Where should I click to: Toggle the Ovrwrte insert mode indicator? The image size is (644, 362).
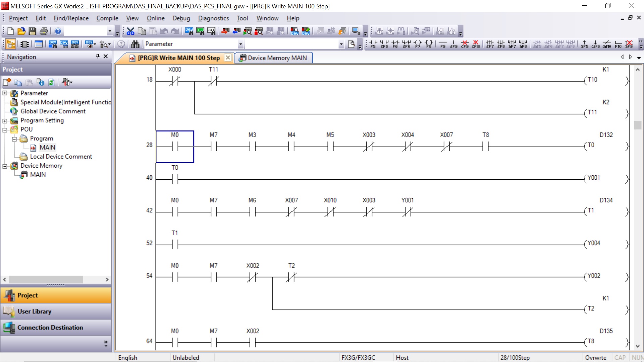point(595,358)
